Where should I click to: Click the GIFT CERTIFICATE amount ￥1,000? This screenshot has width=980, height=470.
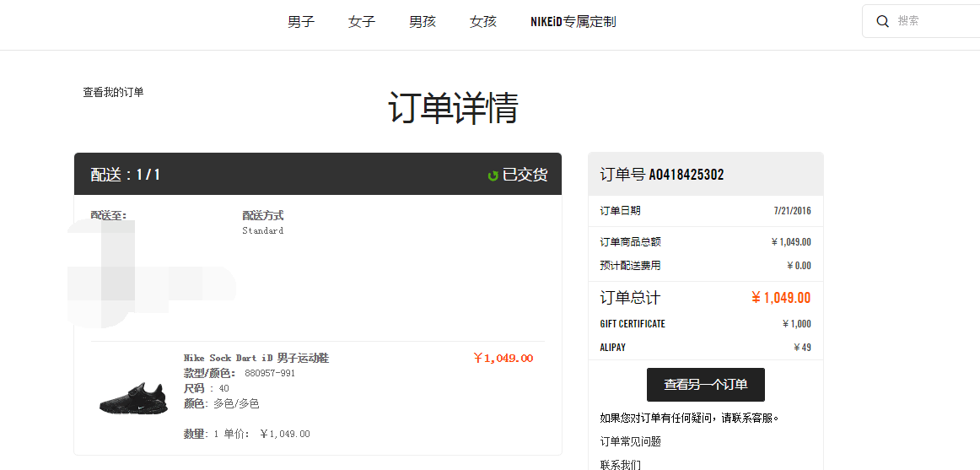point(797,324)
